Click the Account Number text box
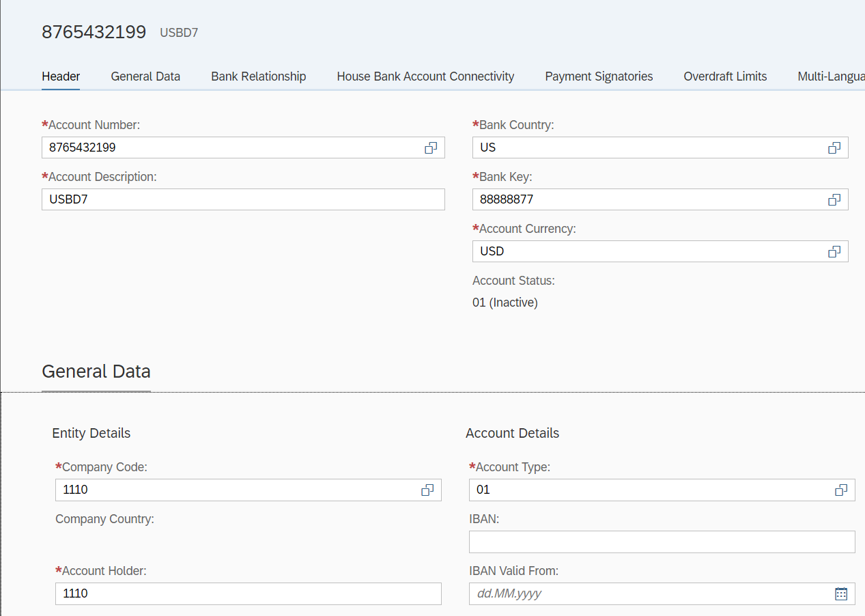Image resolution: width=865 pixels, height=616 pixels. click(x=232, y=148)
